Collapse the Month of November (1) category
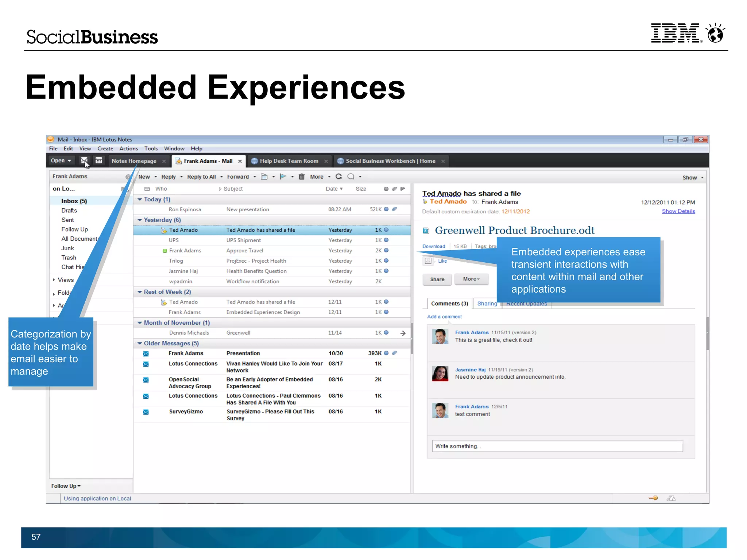The width and height of the screenshot is (747, 560). coord(140,323)
